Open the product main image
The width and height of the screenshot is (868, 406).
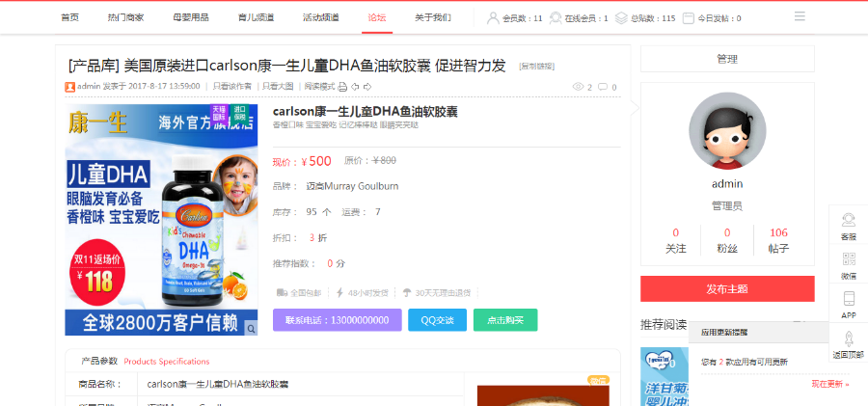(161, 219)
